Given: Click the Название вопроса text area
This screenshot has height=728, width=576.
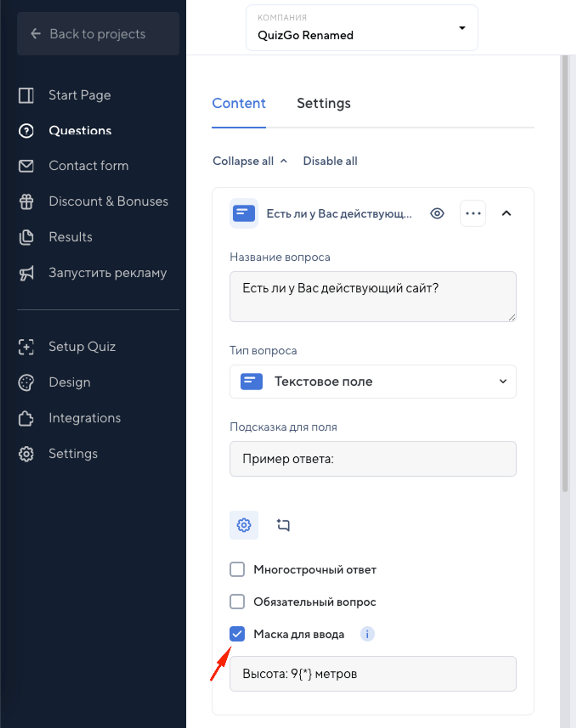Looking at the screenshot, I should click(x=373, y=297).
